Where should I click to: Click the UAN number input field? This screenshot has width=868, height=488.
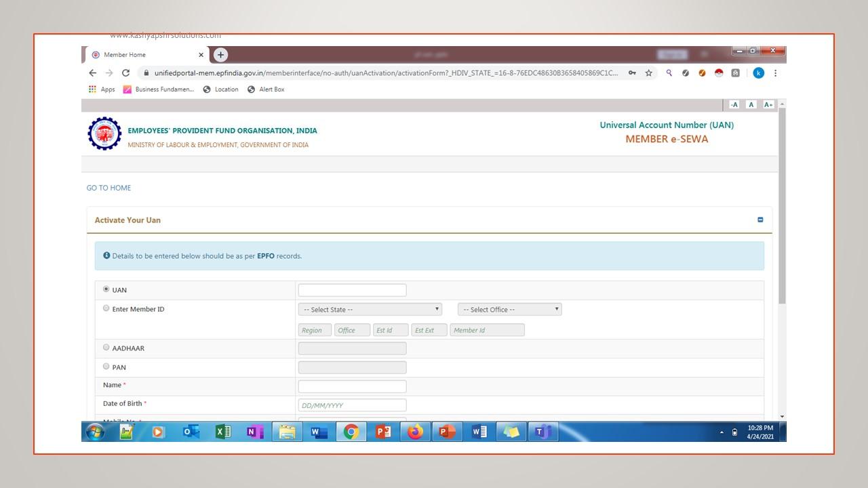pos(352,290)
